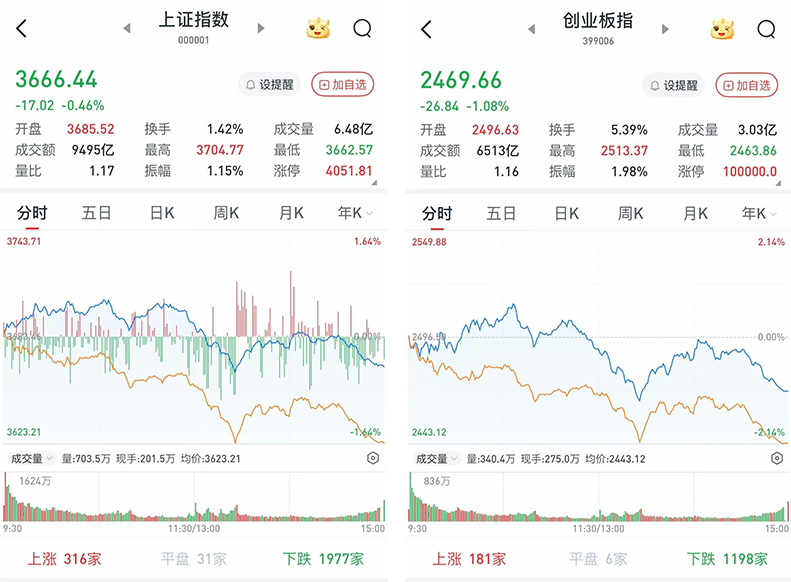The image size is (791, 582).
Task: Set price alert 设提醒 for 上证指数
Action: (268, 85)
